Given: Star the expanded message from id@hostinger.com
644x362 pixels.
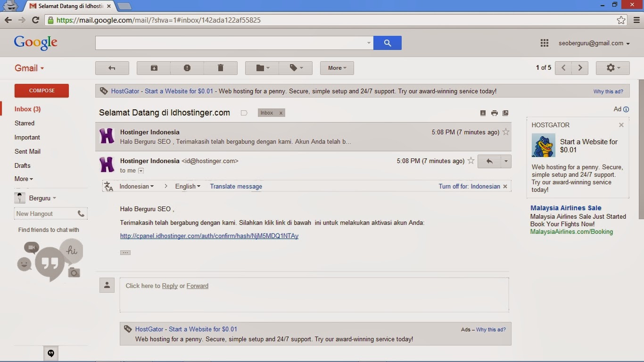Looking at the screenshot, I should [471, 161].
